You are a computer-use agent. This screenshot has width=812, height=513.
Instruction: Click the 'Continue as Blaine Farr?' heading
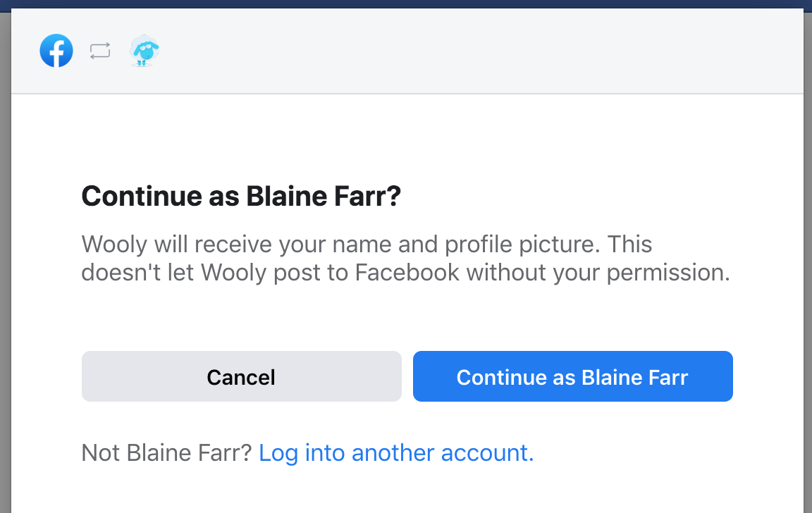pos(241,196)
